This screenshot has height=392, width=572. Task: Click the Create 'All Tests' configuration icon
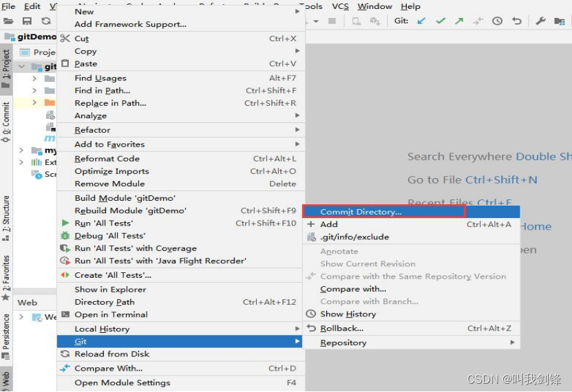tap(65, 275)
